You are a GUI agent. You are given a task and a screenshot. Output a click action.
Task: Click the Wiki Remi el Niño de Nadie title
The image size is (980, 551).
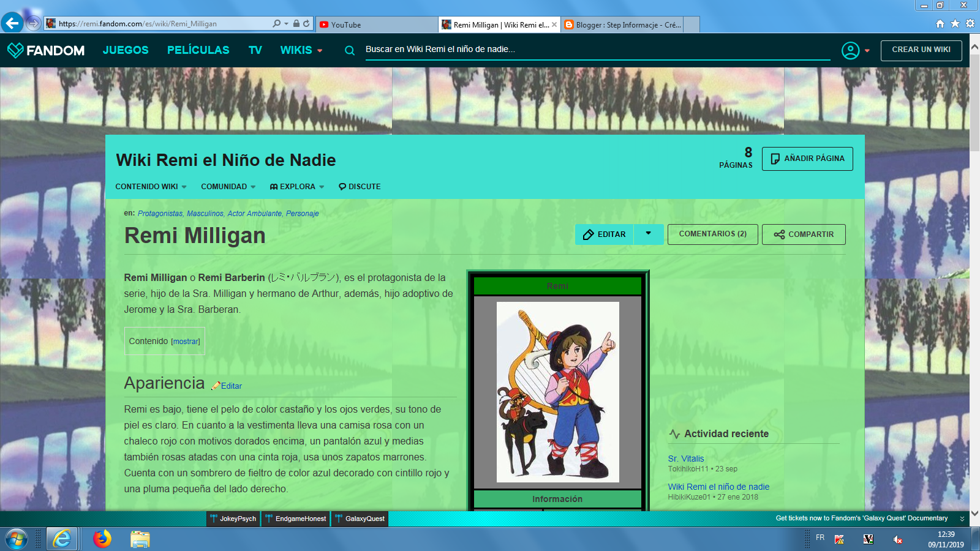[226, 160]
